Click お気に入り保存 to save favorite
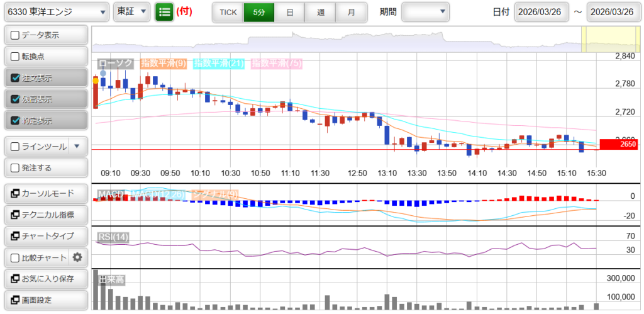Image resolution: width=644 pixels, height=314 pixels. pyautogui.click(x=45, y=278)
